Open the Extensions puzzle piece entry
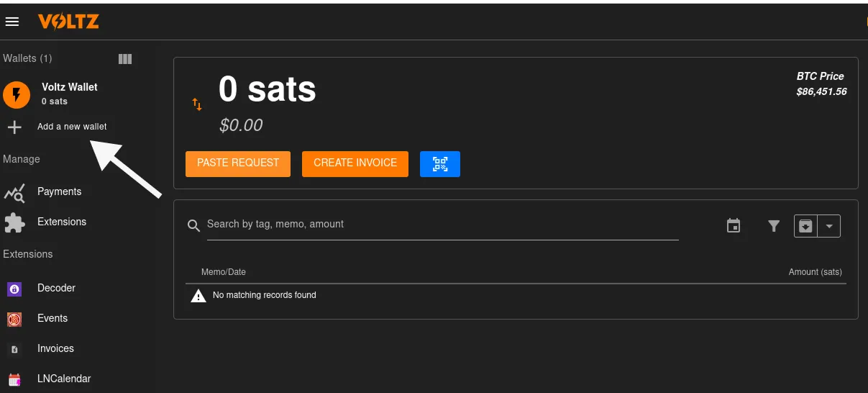Viewport: 868px width, 393px height. 61,222
